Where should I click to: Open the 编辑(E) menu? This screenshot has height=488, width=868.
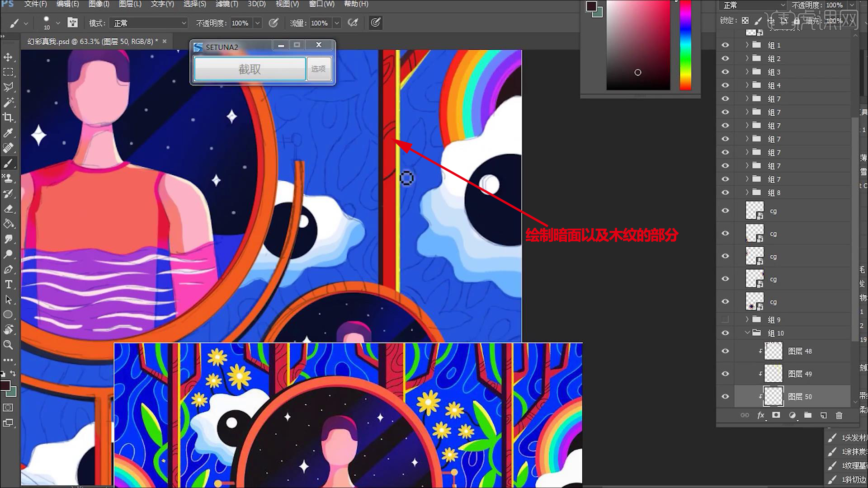(x=68, y=4)
